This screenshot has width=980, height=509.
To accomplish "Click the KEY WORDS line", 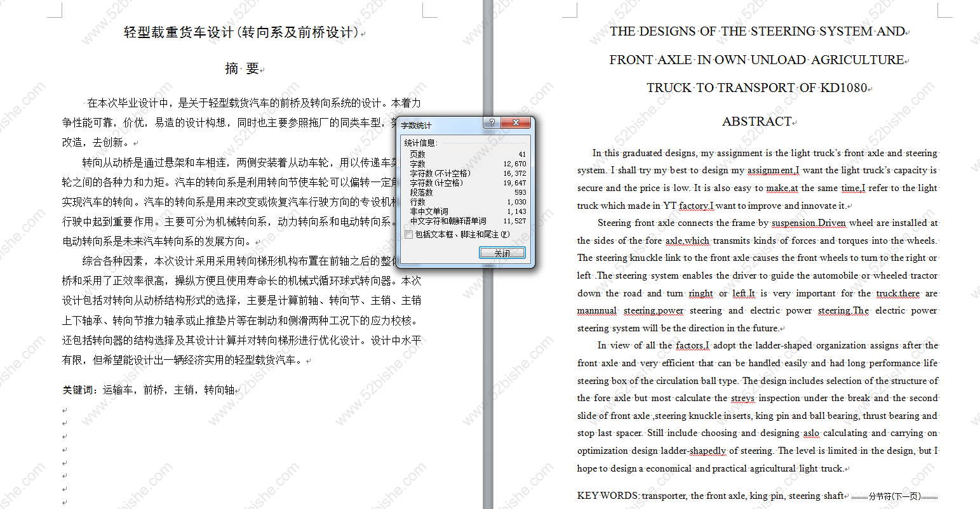I will [710, 496].
